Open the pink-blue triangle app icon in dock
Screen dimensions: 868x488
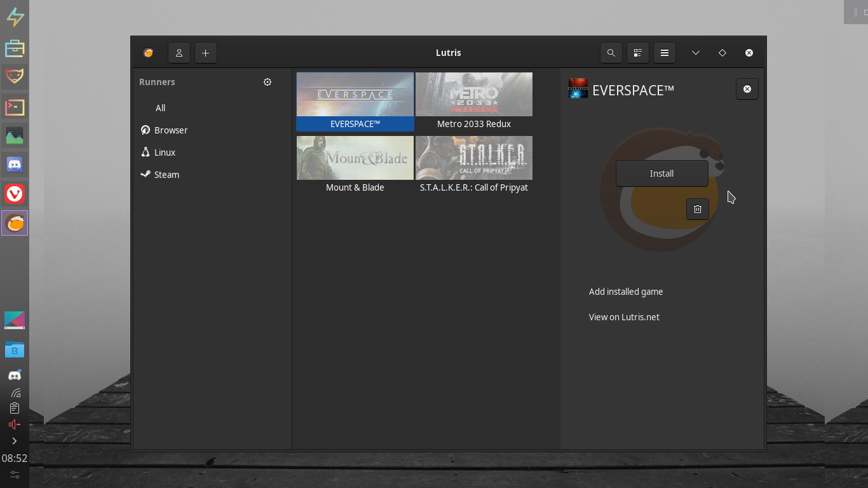[15, 320]
